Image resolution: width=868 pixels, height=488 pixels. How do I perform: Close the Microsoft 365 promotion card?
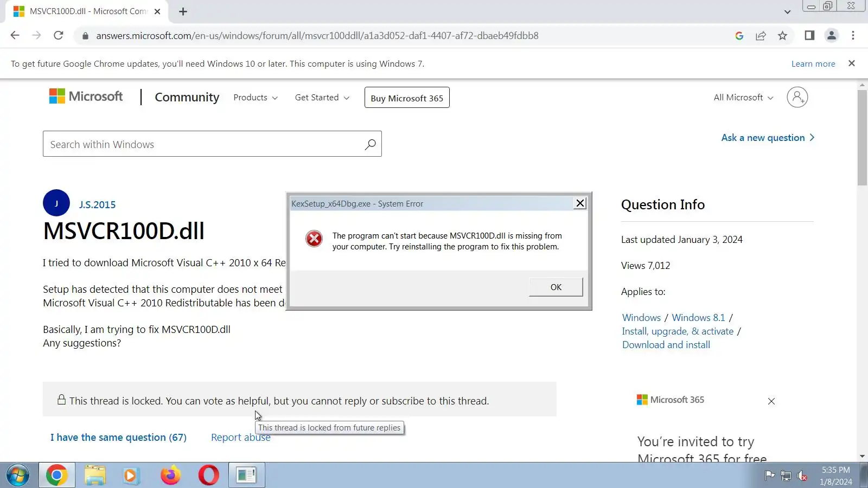click(771, 401)
